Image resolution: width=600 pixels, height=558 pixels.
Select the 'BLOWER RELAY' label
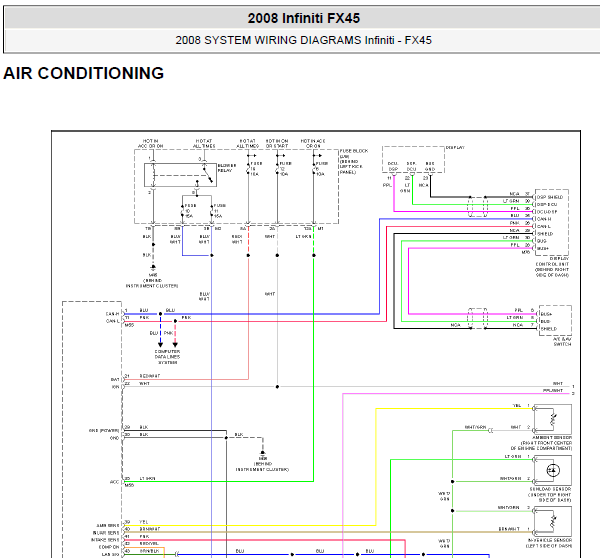tap(227, 168)
